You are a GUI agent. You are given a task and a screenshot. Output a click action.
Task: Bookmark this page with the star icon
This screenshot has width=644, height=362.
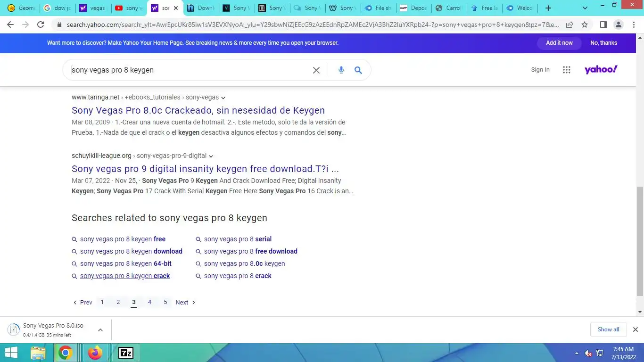point(585,25)
